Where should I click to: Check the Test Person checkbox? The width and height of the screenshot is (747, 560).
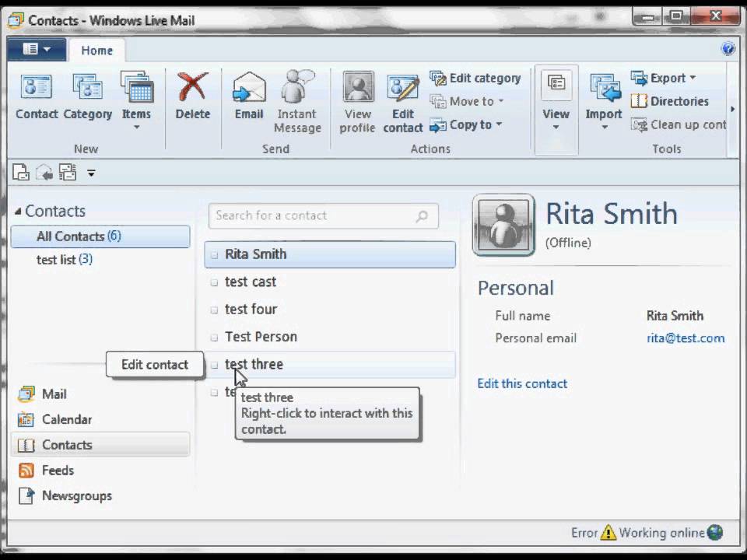pyautogui.click(x=215, y=338)
